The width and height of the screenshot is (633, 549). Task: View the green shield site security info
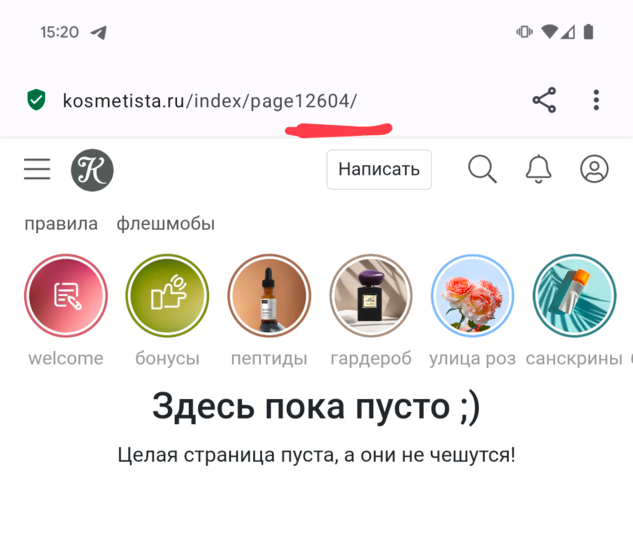tap(36, 100)
